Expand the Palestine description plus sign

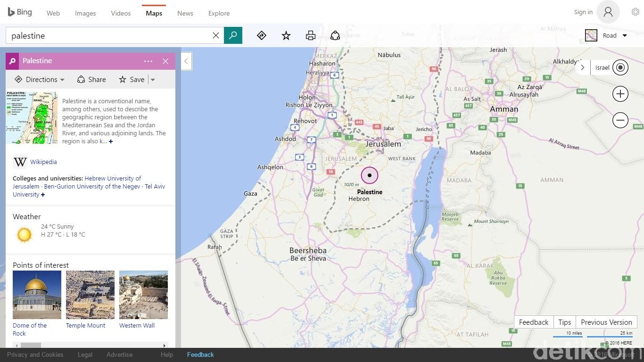coord(111,141)
